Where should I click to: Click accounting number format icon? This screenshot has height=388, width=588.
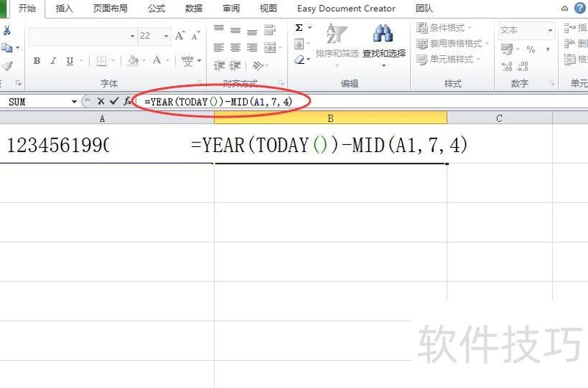pyautogui.click(x=507, y=49)
